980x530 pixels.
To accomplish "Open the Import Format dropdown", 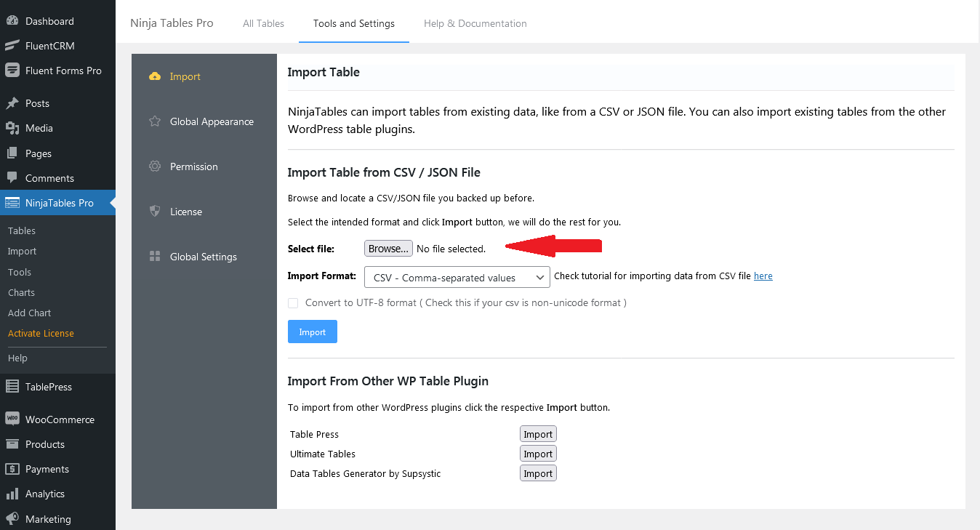I will click(457, 277).
